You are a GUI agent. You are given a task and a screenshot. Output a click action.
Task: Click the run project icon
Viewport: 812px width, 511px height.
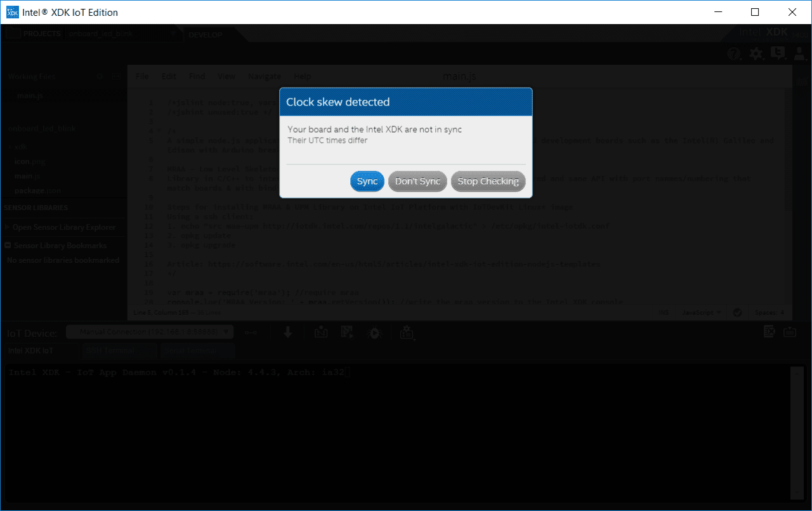coord(346,332)
